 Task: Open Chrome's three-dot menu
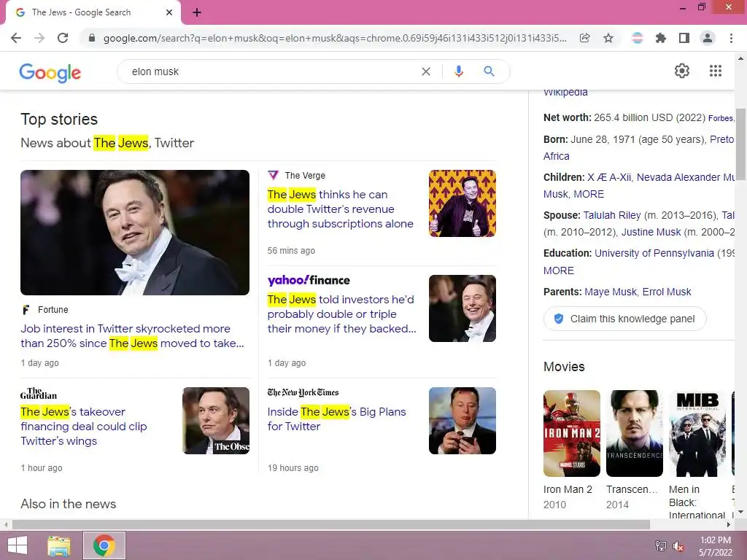731,38
